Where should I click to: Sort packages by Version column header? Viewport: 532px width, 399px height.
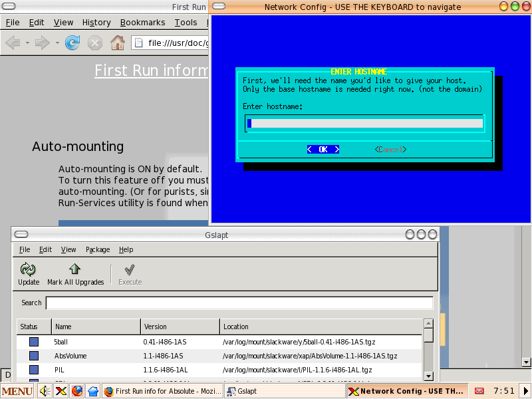pos(180,327)
